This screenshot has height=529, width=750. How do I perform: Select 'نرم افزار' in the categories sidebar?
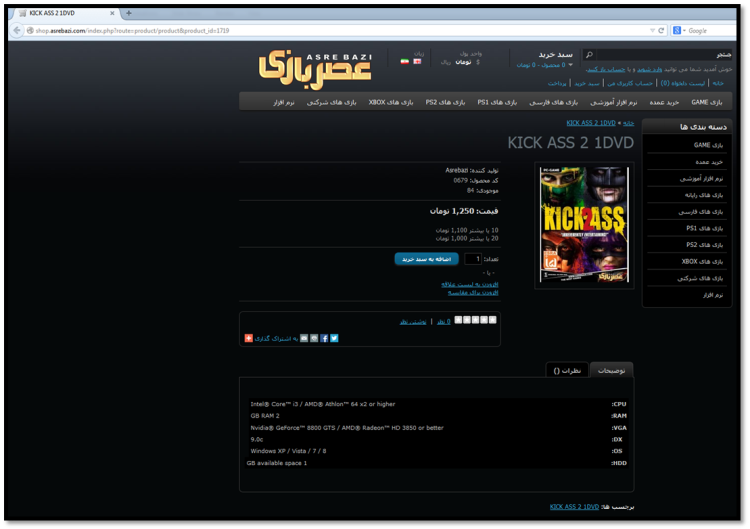pos(713,295)
